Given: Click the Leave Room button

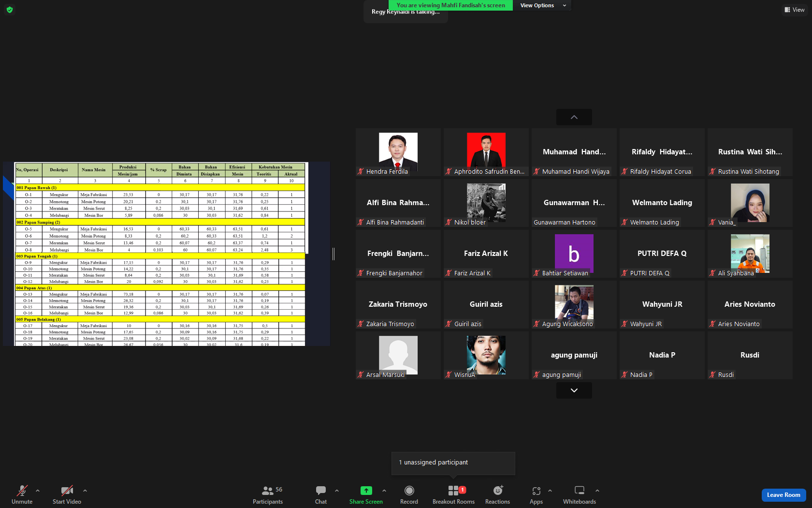Looking at the screenshot, I should [x=783, y=495].
